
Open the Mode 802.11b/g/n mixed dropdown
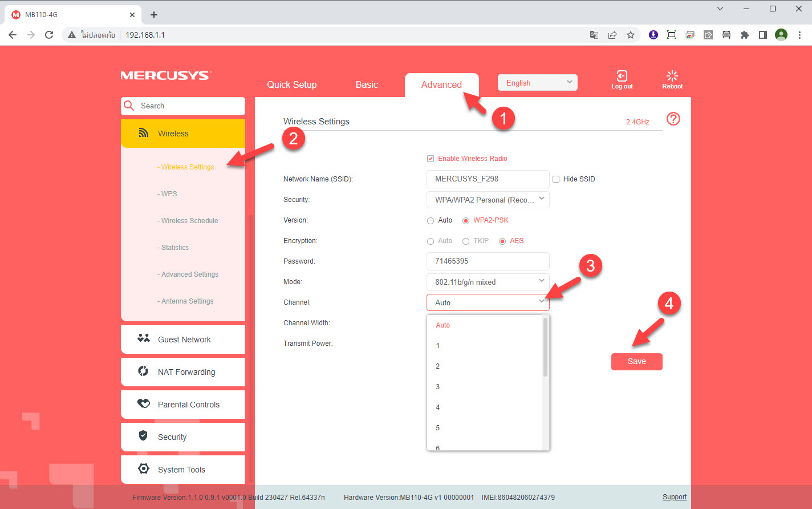click(x=488, y=282)
